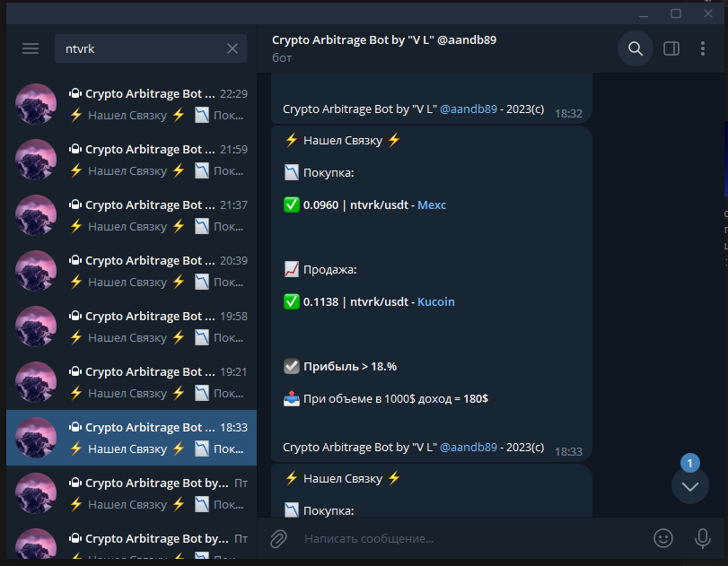The width and height of the screenshot is (728, 566).
Task: Click the microphone voice message icon
Action: tap(703, 538)
